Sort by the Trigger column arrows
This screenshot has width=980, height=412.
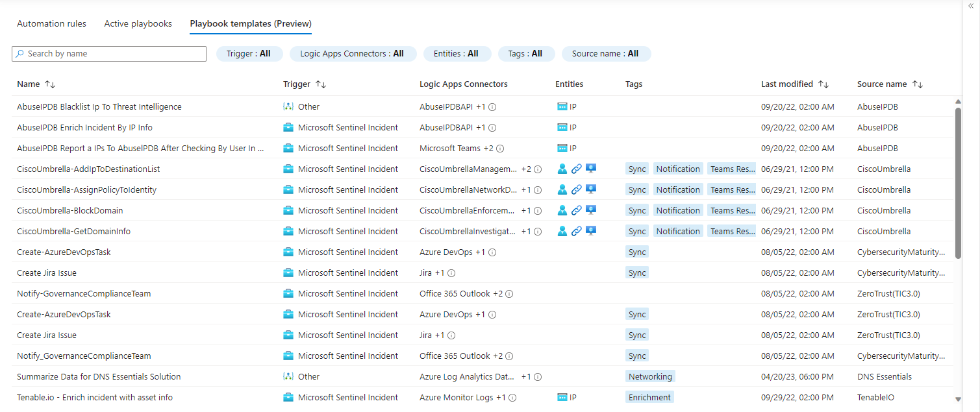coord(320,84)
